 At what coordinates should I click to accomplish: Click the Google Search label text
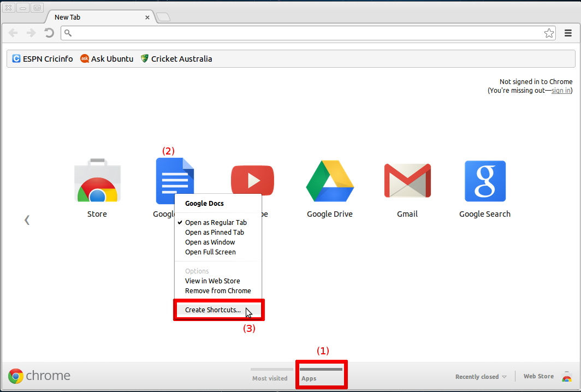(x=485, y=214)
